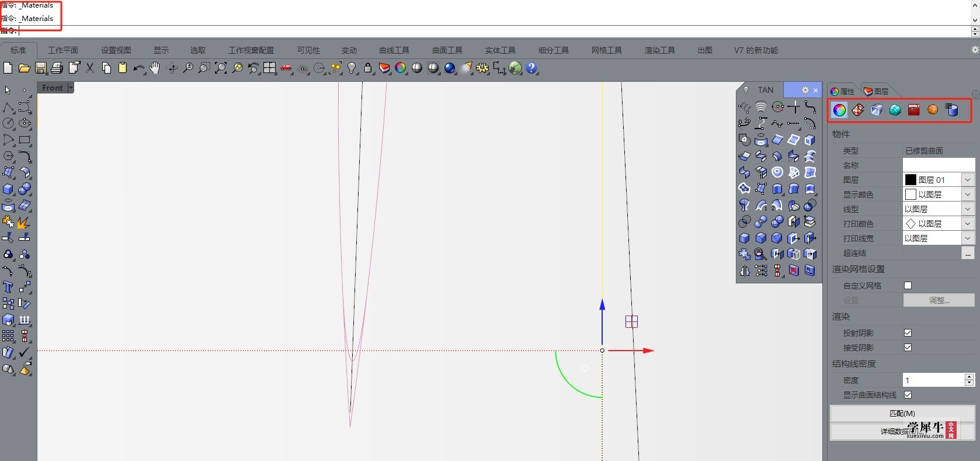Image resolution: width=980 pixels, height=461 pixels.
Task: Click the 匹配(M) button
Action: (902, 413)
